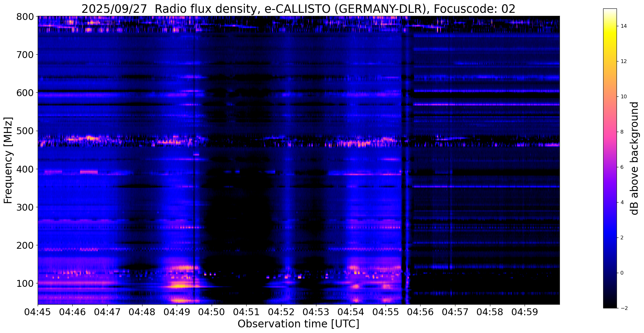Screen dimensions: 644x333
Task: Click the colorbar tick label 6
Action: pyautogui.click(x=622, y=167)
